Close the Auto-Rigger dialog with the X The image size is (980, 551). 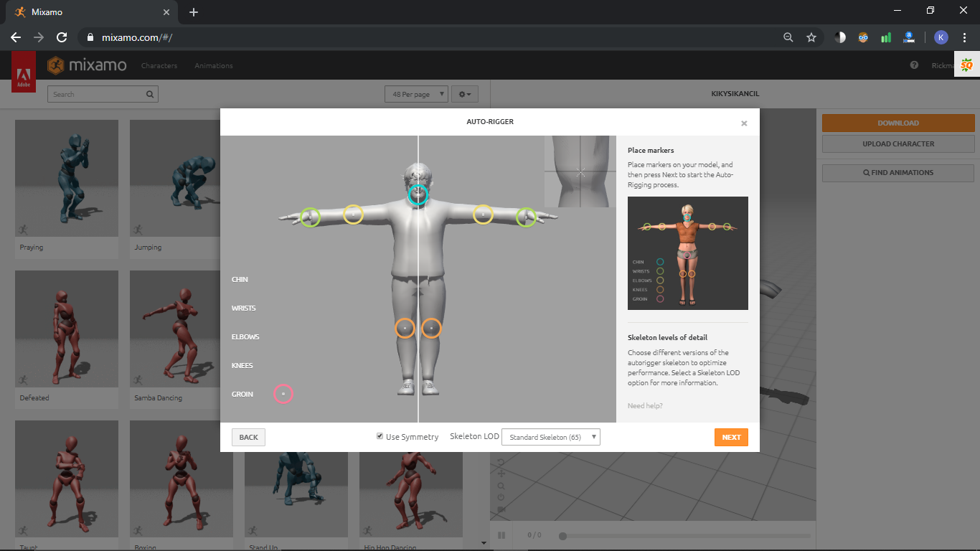pos(744,123)
